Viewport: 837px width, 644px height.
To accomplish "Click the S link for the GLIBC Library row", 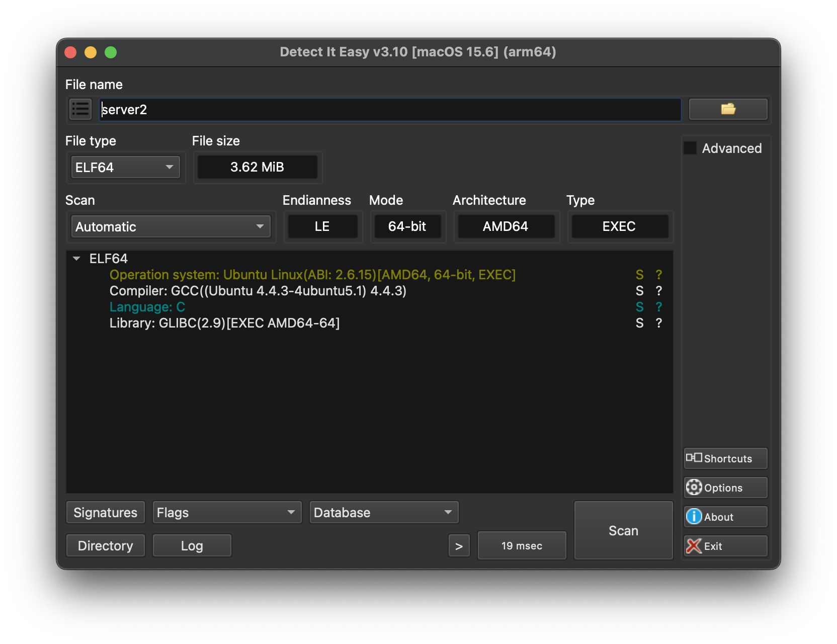I will click(640, 323).
